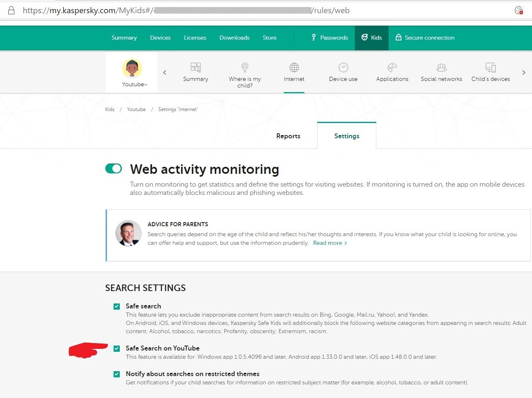
Task: Click the Social networks people icon
Action: coord(442,67)
